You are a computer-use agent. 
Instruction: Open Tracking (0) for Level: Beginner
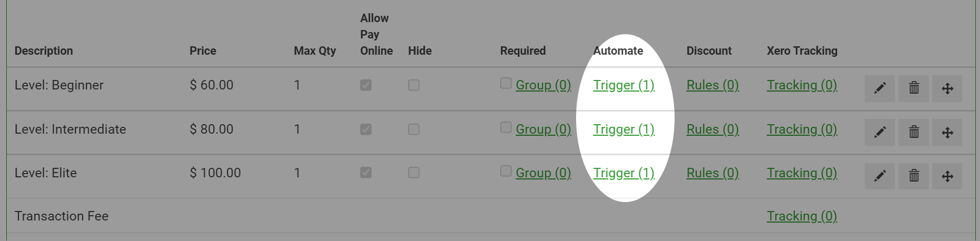click(802, 85)
